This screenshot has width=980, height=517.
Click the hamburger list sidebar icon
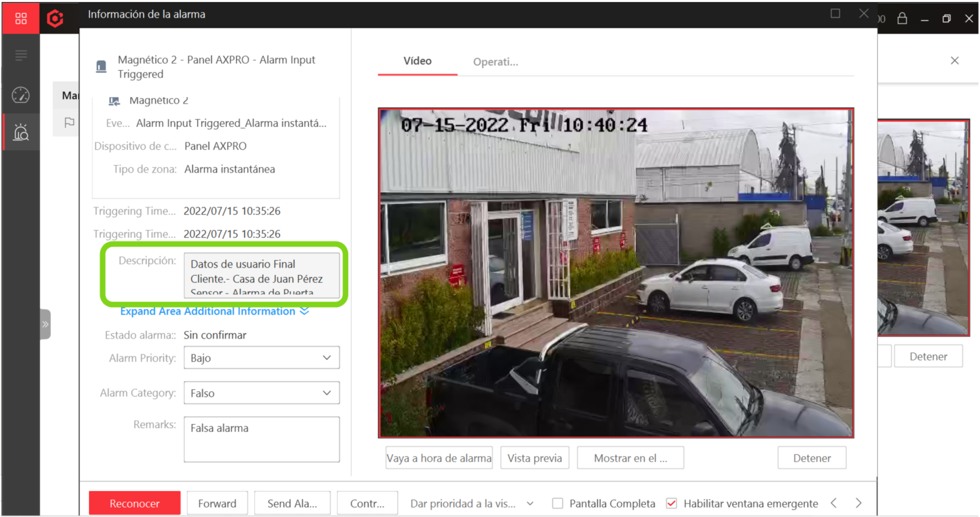point(21,56)
